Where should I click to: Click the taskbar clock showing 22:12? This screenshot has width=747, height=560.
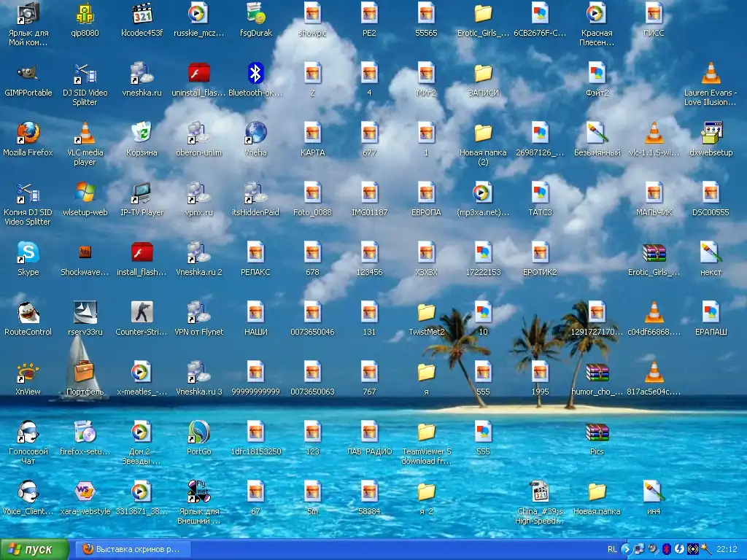(x=727, y=548)
